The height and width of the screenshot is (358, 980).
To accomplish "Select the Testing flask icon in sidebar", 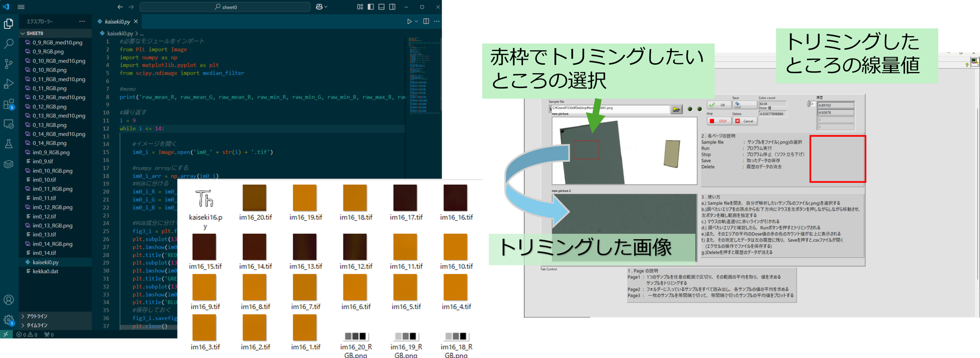I will click(x=9, y=144).
